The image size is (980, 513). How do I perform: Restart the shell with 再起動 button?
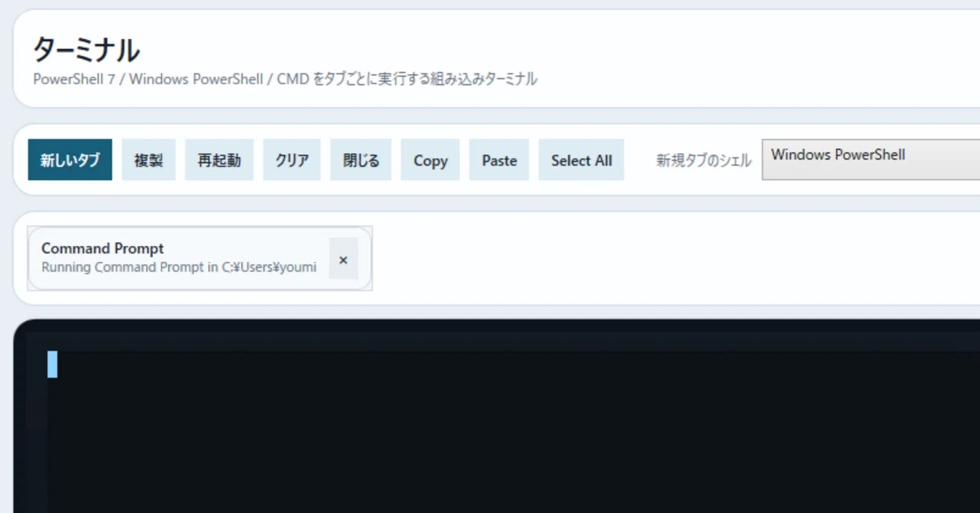point(219,160)
